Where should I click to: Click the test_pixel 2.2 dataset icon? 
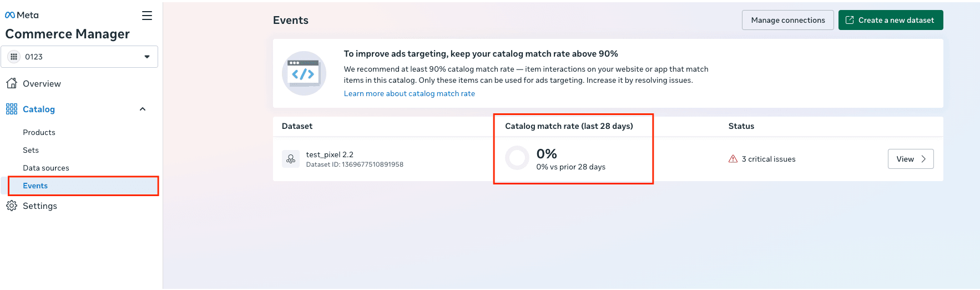click(291, 159)
